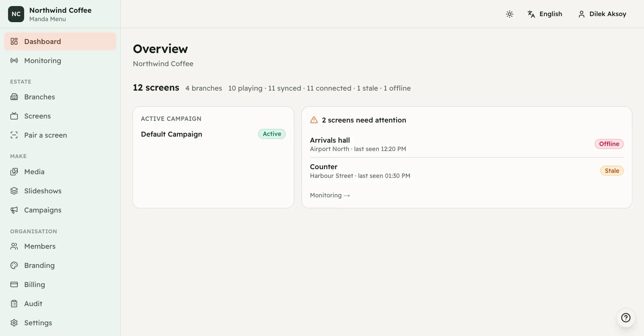644x336 pixels.
Task: Open the Slideshows sidebar item
Action: (60, 191)
